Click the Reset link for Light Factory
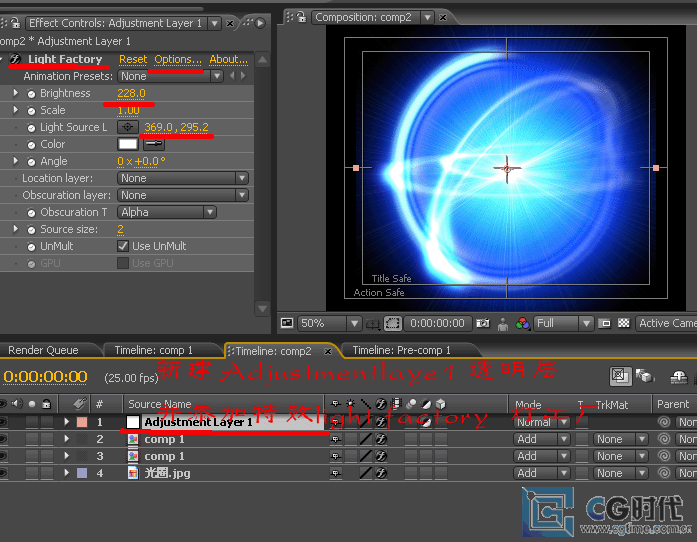The width and height of the screenshot is (697, 542). (x=132, y=60)
